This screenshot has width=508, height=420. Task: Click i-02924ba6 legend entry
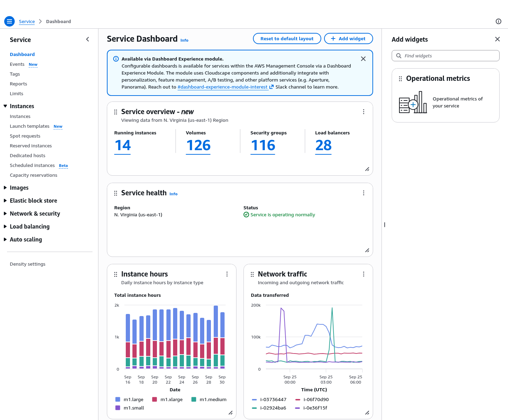click(269, 408)
